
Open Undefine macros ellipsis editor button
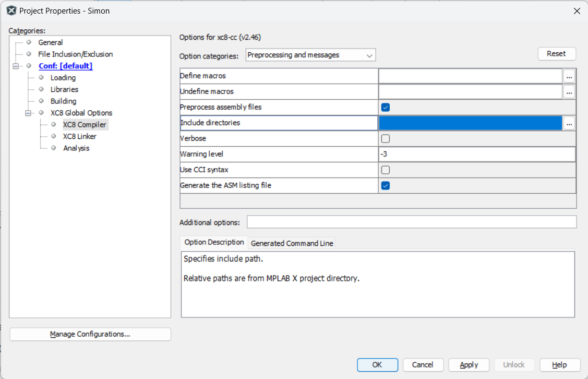(x=569, y=91)
